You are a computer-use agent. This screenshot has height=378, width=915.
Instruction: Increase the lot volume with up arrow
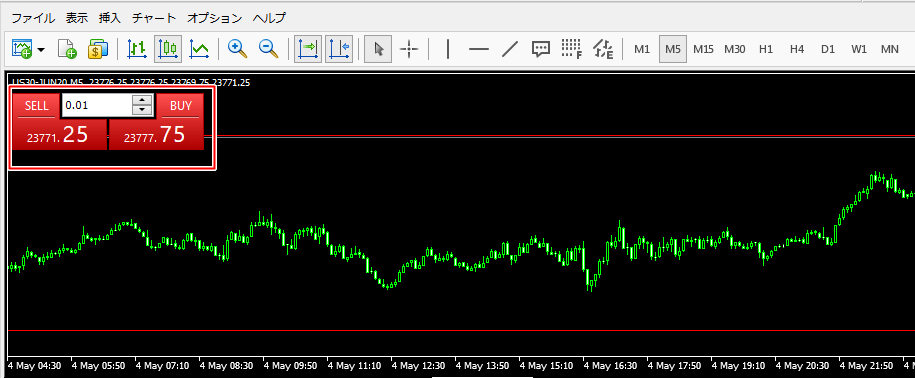pyautogui.click(x=142, y=100)
